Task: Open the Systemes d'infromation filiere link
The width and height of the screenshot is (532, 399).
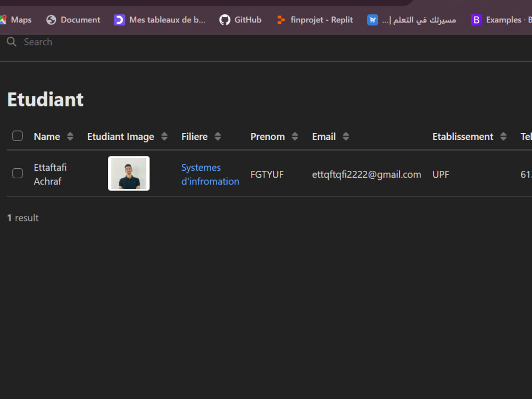Action: [x=210, y=174]
